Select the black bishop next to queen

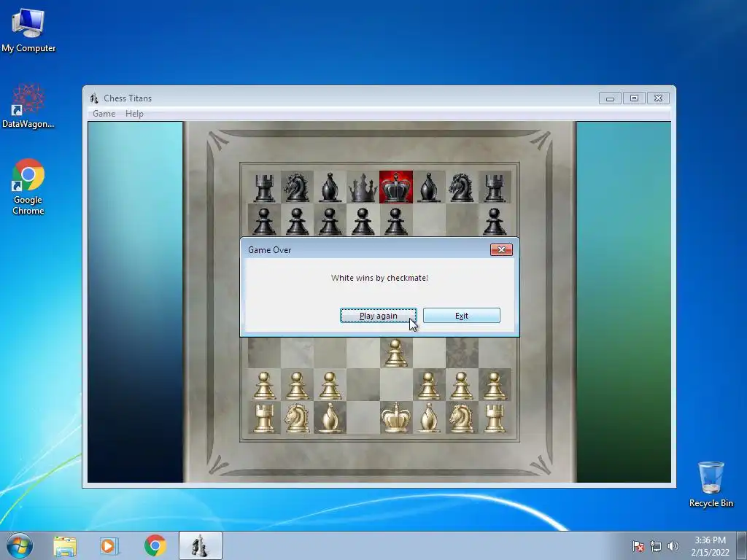330,187
